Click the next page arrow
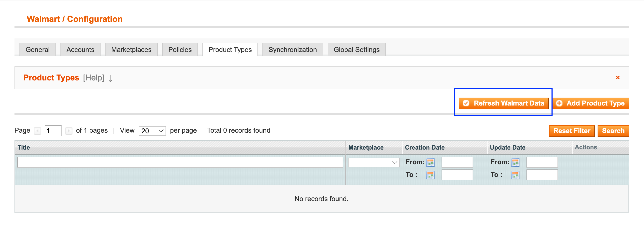 [69, 131]
